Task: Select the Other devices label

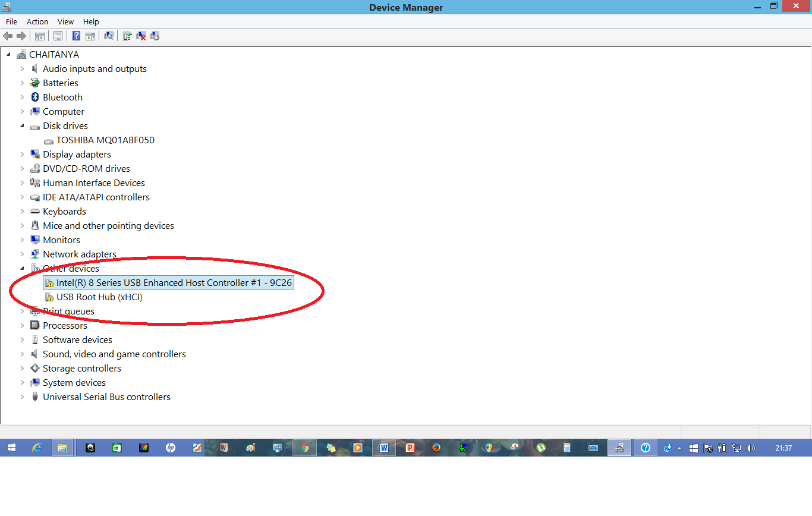Action: (71, 269)
